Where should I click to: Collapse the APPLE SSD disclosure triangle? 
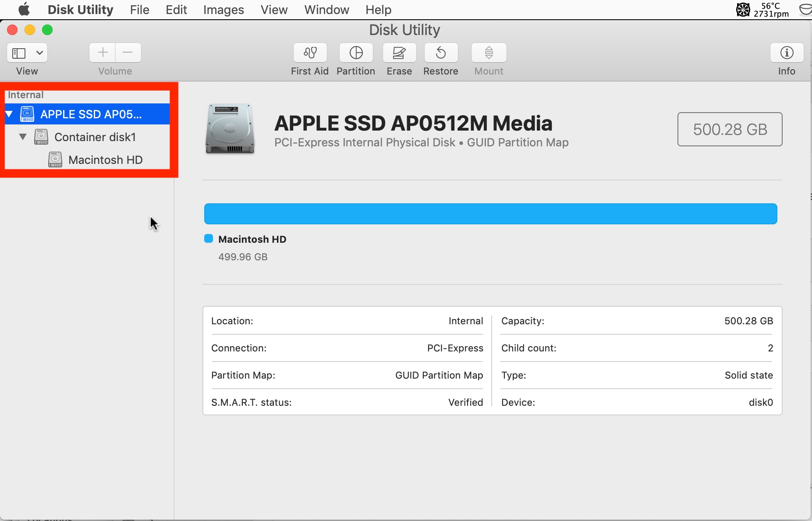click(9, 113)
